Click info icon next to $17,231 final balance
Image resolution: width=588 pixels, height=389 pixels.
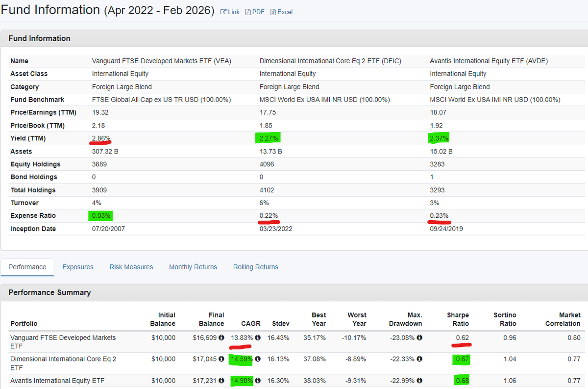(x=221, y=380)
